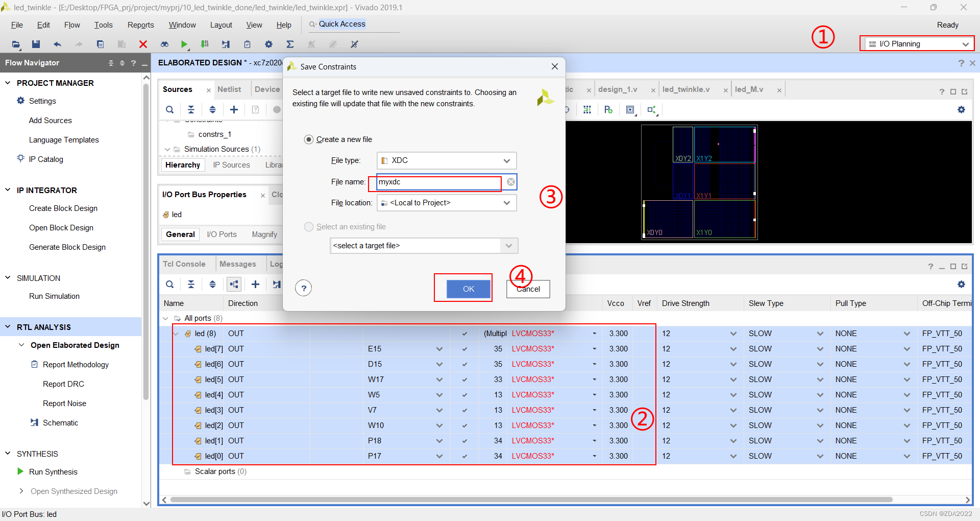Open the led_twinkle.v editor tab

click(x=686, y=89)
